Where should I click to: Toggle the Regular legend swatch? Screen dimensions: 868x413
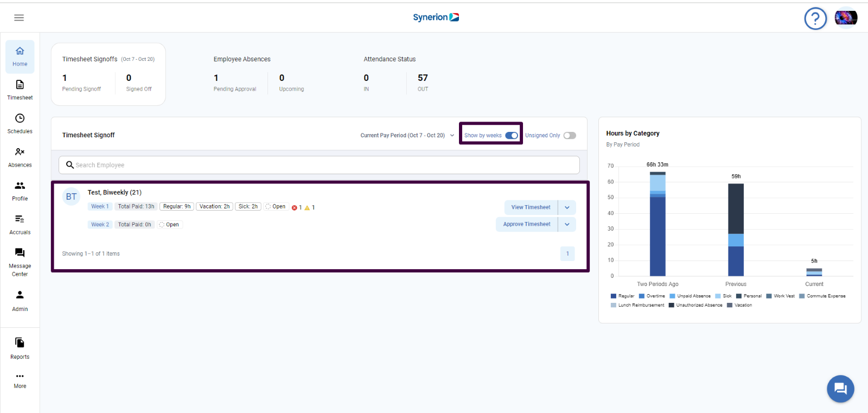tap(614, 296)
